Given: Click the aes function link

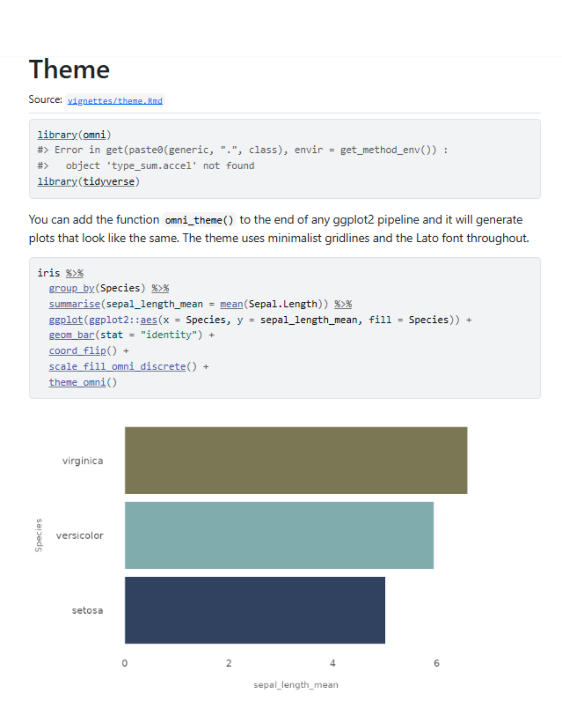Looking at the screenshot, I should (x=148, y=320).
